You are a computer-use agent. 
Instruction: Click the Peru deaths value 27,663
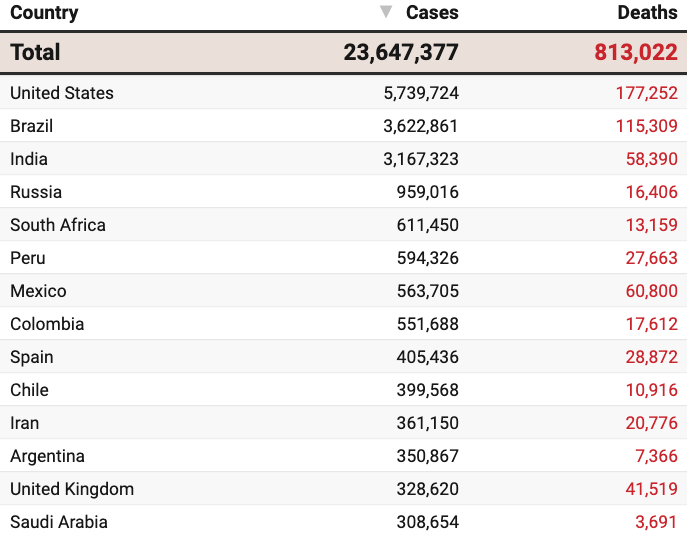[x=651, y=258]
